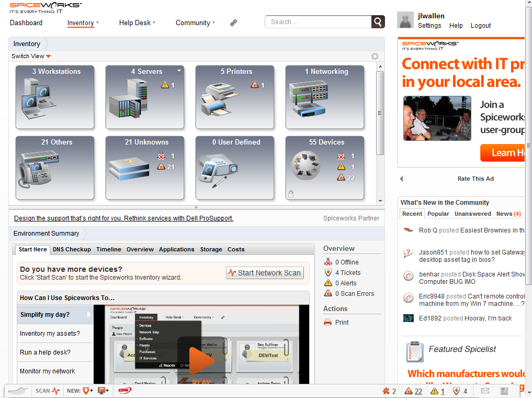Play the Spiceworks intro video
532x398 pixels.
(x=201, y=361)
